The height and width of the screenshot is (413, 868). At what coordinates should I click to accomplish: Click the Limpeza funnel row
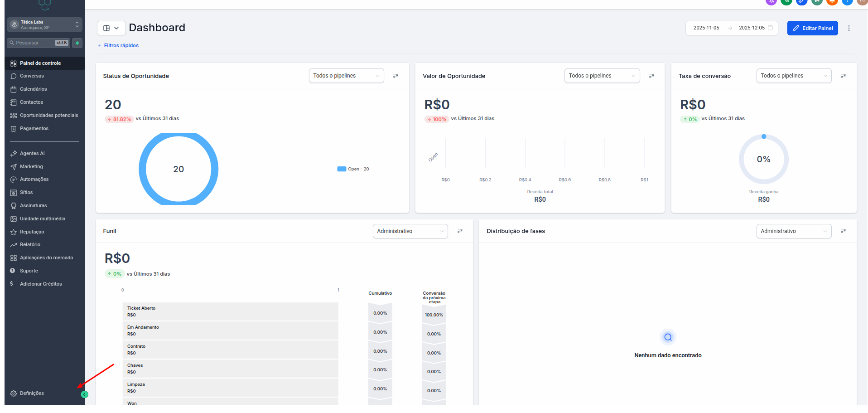[x=230, y=388]
